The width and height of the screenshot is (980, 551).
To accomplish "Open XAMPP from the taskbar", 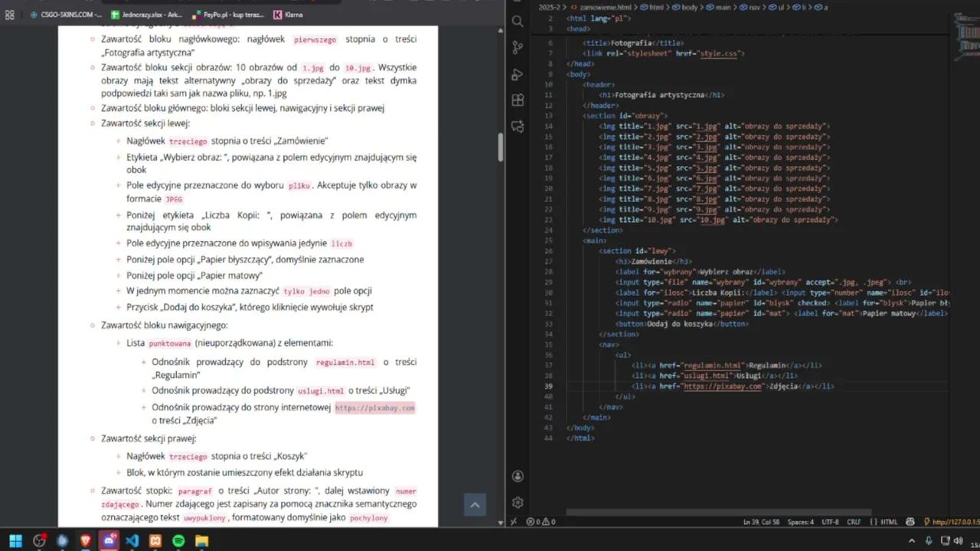I will (155, 541).
